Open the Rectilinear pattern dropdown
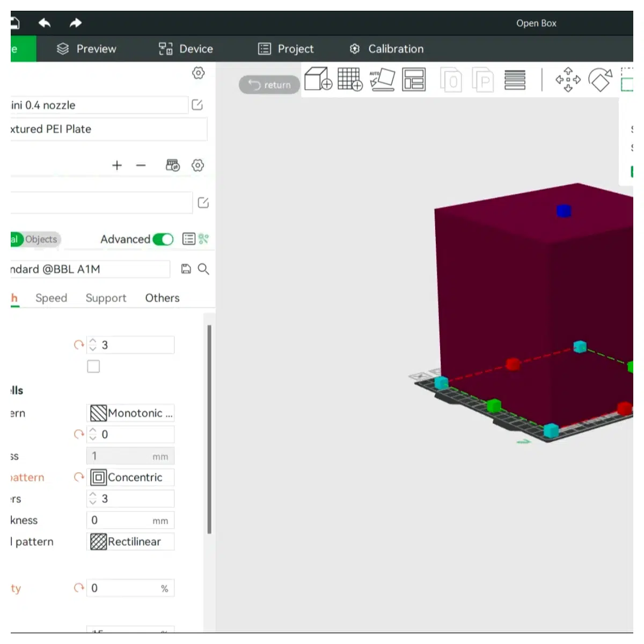 tap(130, 541)
